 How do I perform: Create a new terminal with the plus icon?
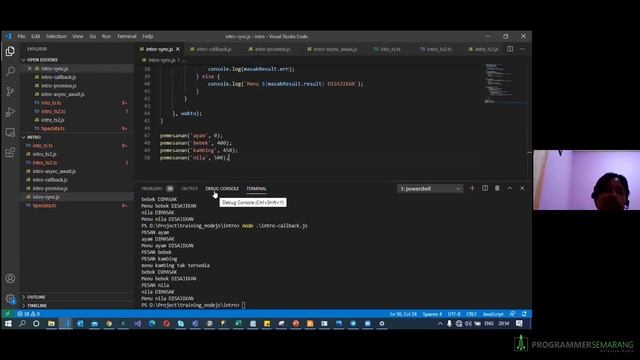472,188
